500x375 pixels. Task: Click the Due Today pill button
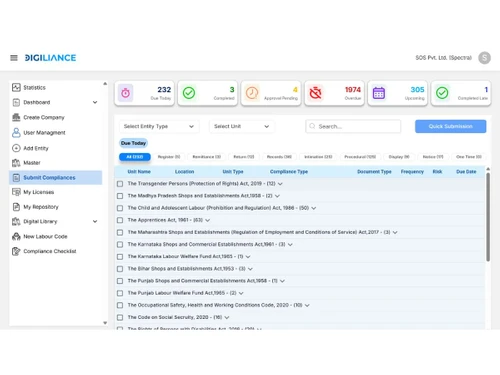pyautogui.click(x=133, y=143)
